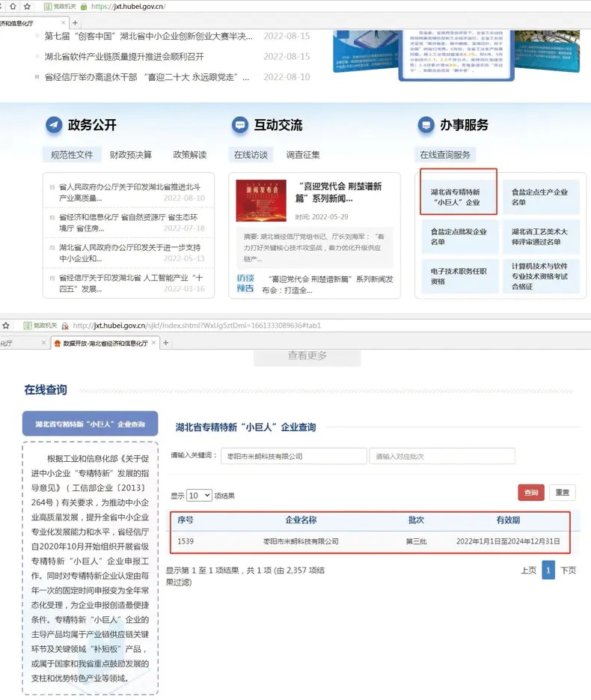Open 省经信厅举办离退休干部 news link

[x=147, y=77]
